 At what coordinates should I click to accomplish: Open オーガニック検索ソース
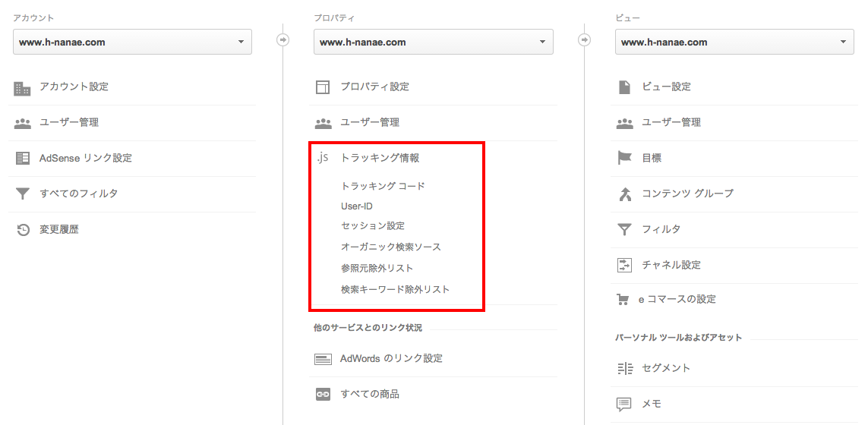pyautogui.click(x=391, y=247)
